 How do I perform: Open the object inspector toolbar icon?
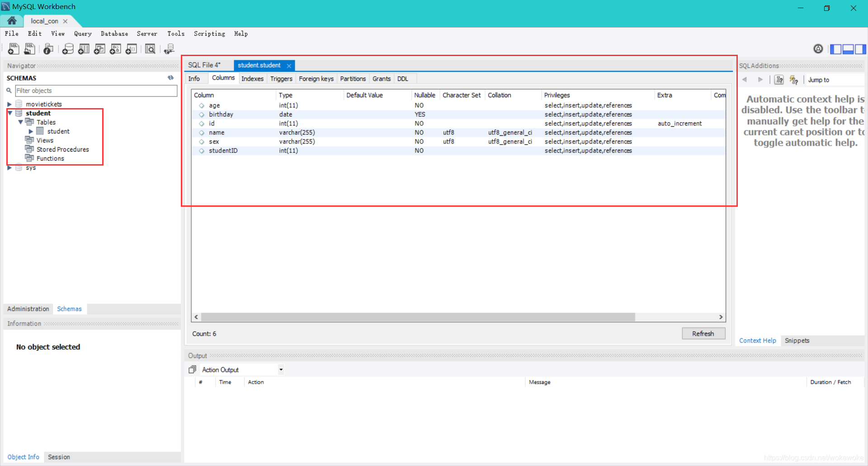pyautogui.click(x=48, y=49)
